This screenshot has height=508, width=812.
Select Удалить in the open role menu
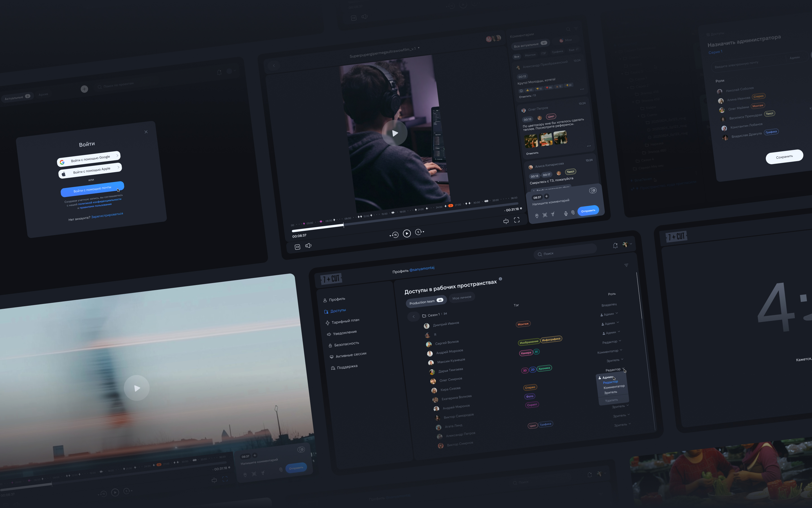pos(611,400)
